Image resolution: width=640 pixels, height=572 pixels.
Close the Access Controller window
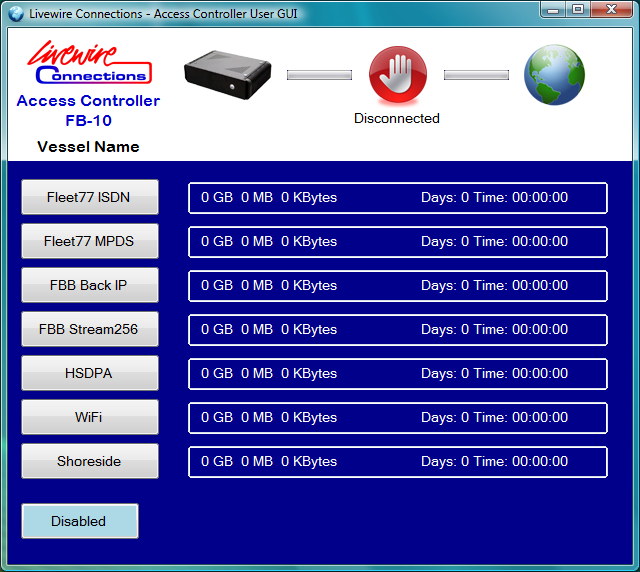tap(611, 10)
